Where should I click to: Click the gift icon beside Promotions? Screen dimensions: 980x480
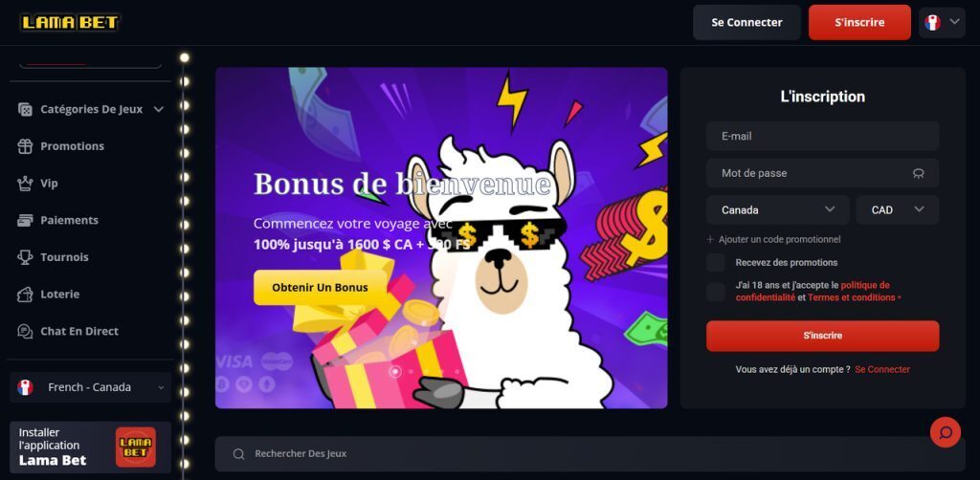click(x=25, y=146)
